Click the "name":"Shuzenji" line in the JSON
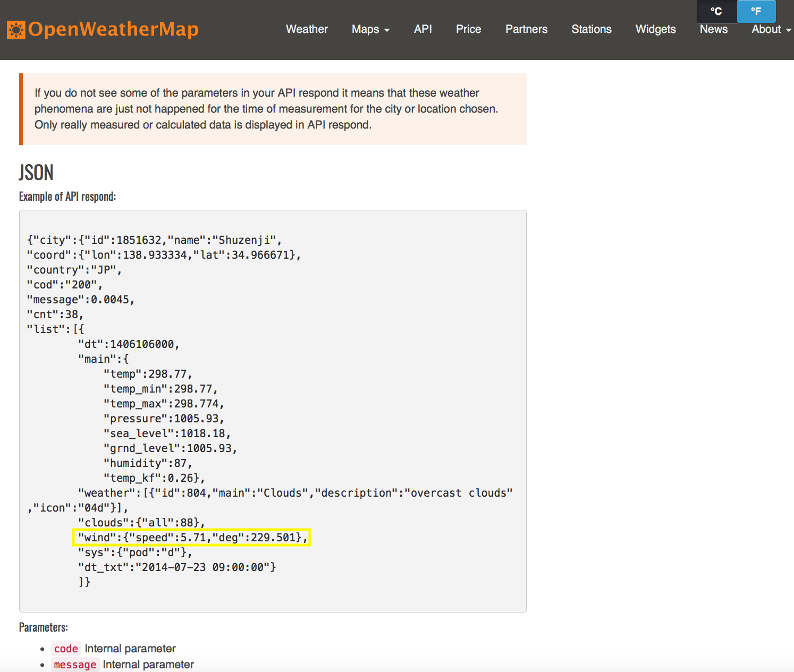This screenshot has height=672, width=794. pos(154,240)
